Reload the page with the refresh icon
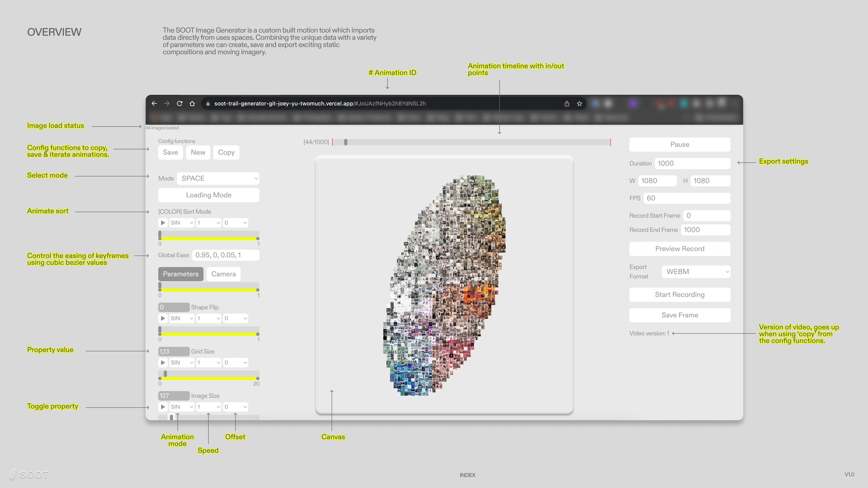Viewport: 868px width, 488px height. (x=180, y=103)
